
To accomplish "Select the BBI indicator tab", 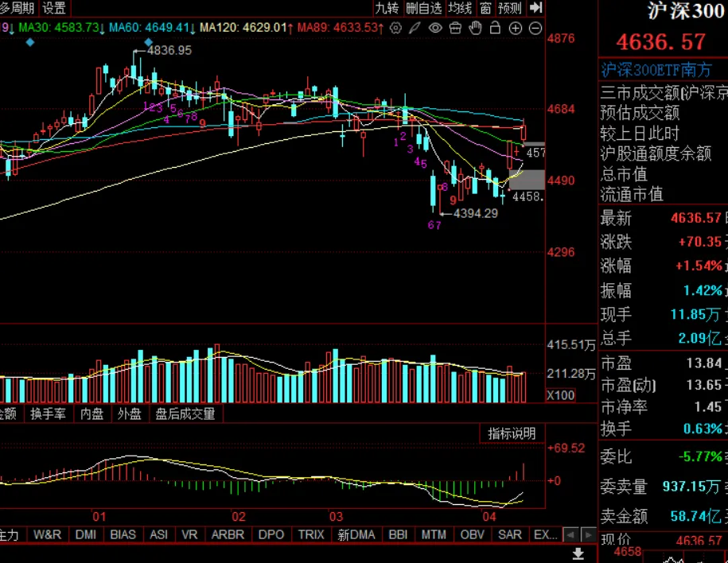I will (398, 534).
